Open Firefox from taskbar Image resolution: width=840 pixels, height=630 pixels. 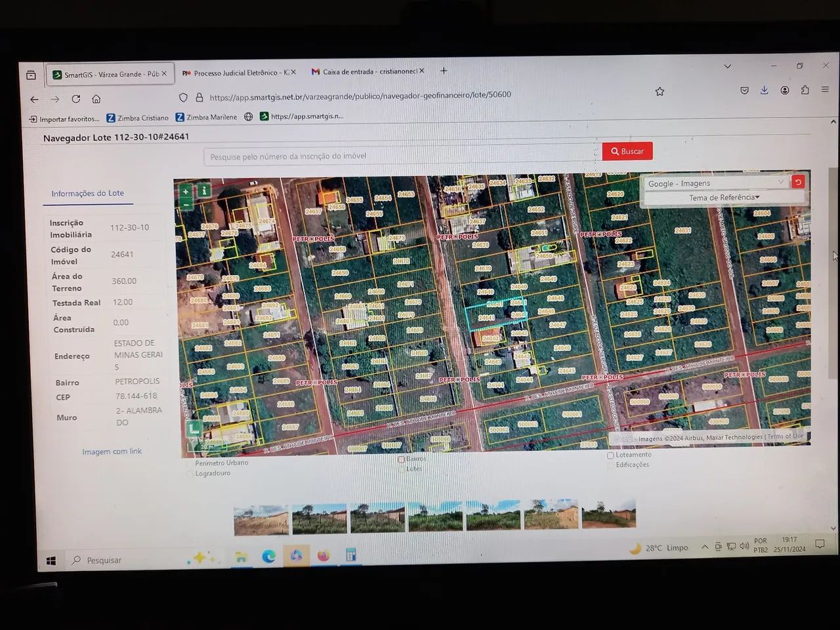324,556
